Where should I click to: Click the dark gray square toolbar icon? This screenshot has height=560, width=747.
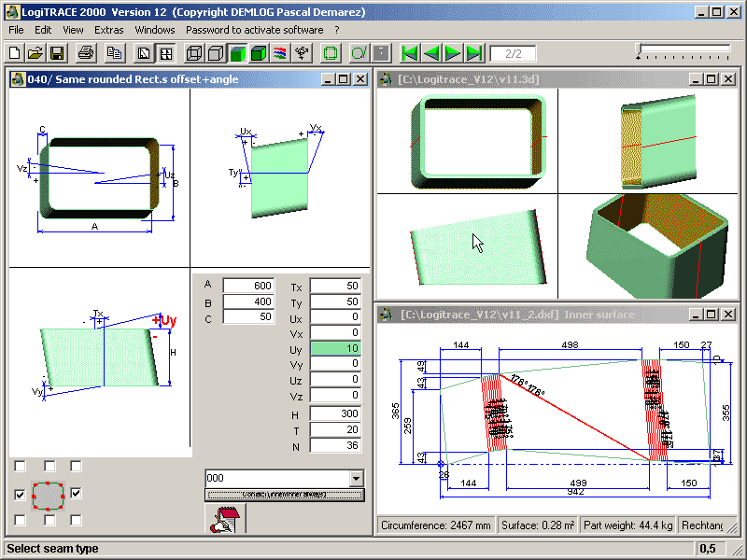[x=381, y=53]
